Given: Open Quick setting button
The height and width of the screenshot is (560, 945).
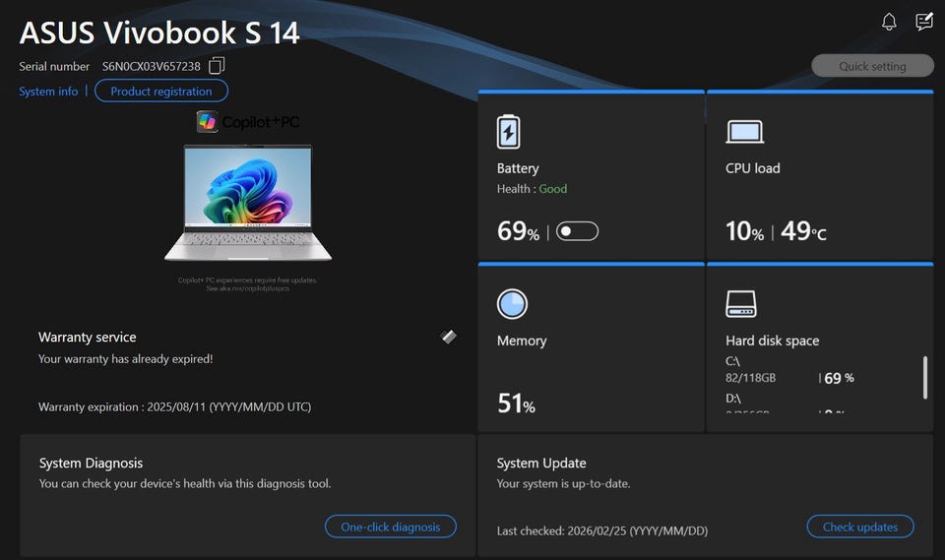Looking at the screenshot, I should [x=872, y=66].
